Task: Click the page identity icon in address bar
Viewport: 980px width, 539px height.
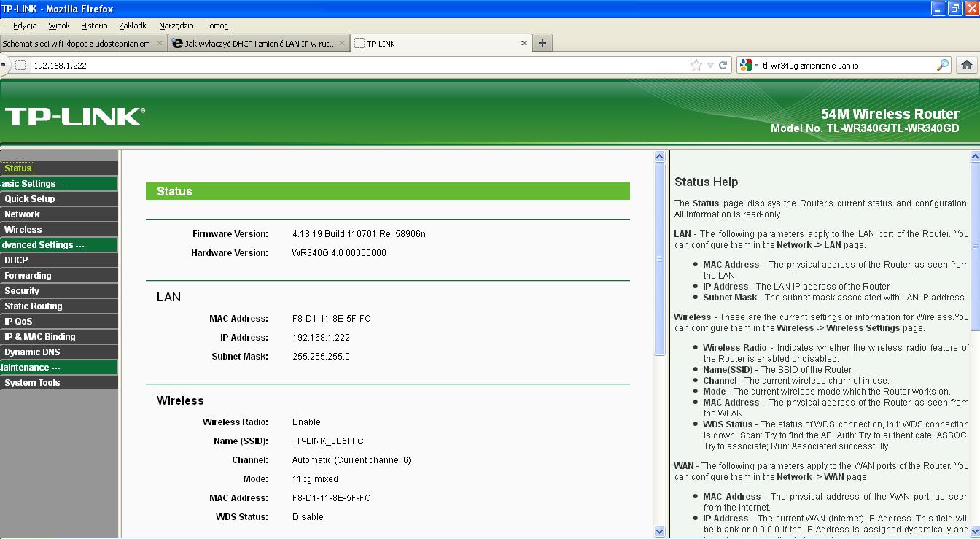Action: point(20,65)
